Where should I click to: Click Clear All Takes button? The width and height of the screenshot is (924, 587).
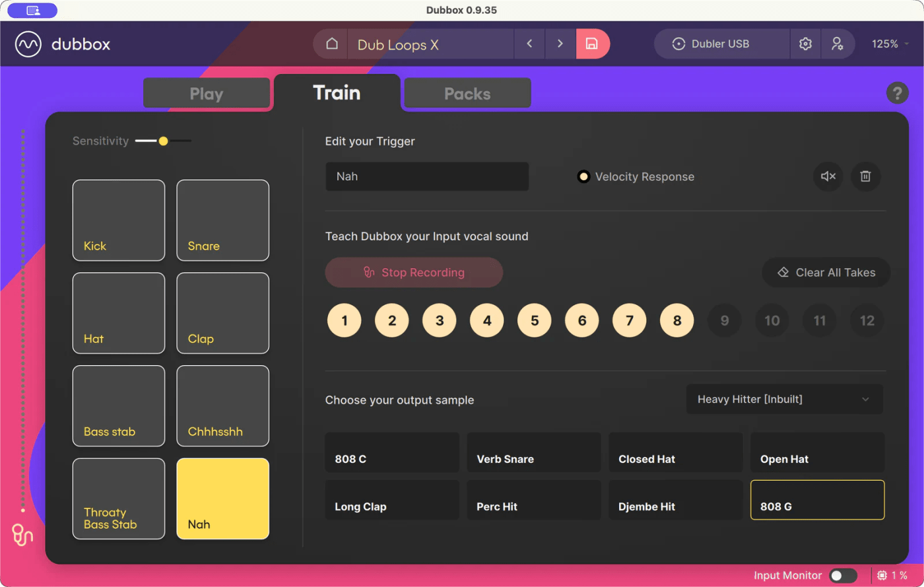[826, 272]
